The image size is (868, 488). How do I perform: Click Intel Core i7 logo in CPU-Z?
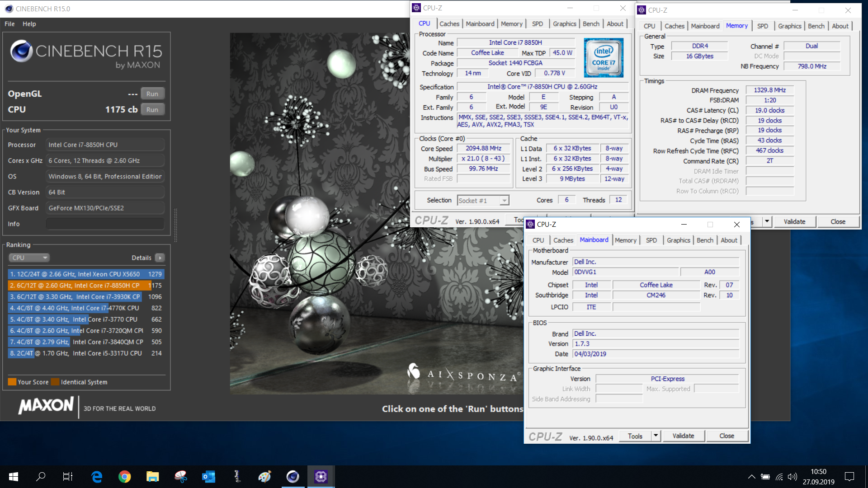click(x=604, y=57)
